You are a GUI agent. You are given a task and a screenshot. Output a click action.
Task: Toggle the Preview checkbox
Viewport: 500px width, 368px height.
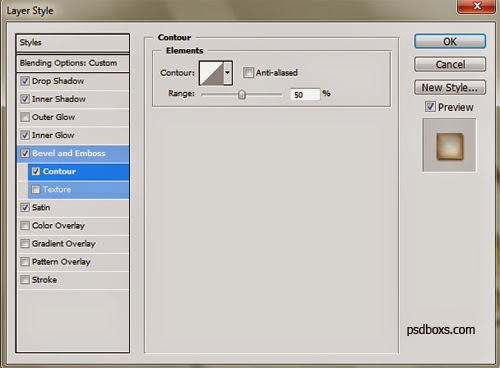[x=430, y=107]
